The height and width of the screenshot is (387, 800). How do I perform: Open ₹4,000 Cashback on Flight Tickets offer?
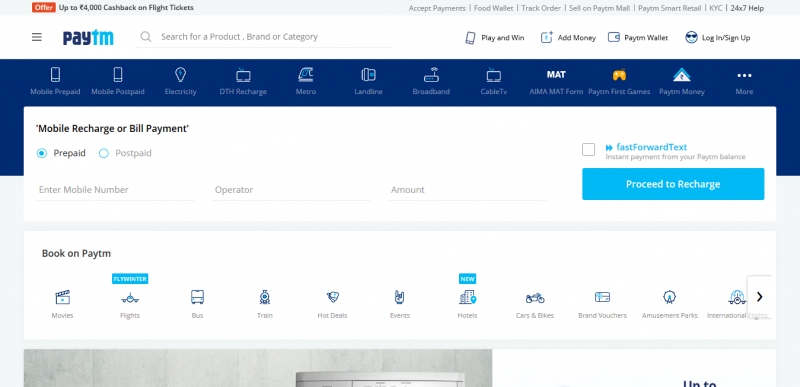(x=126, y=8)
